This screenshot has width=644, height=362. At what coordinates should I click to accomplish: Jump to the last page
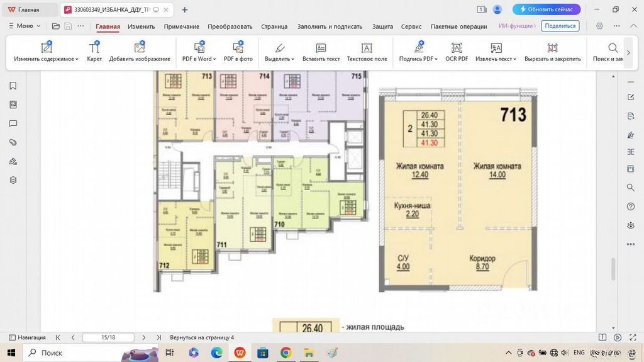[158, 337]
